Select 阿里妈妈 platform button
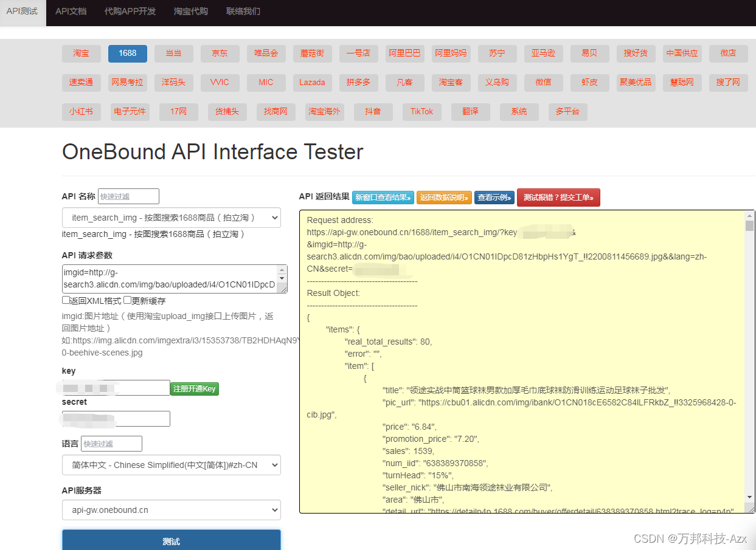The width and height of the screenshot is (756, 550). [451, 53]
